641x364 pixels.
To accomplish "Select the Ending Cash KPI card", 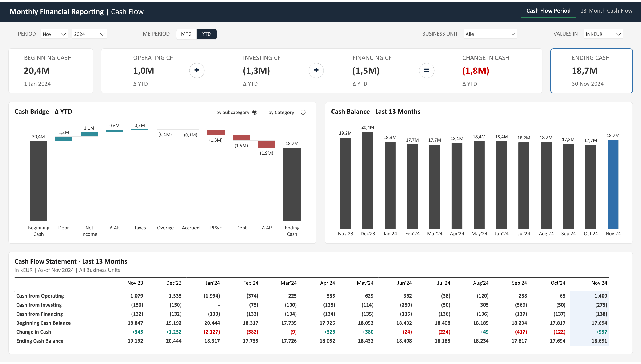I will [592, 71].
